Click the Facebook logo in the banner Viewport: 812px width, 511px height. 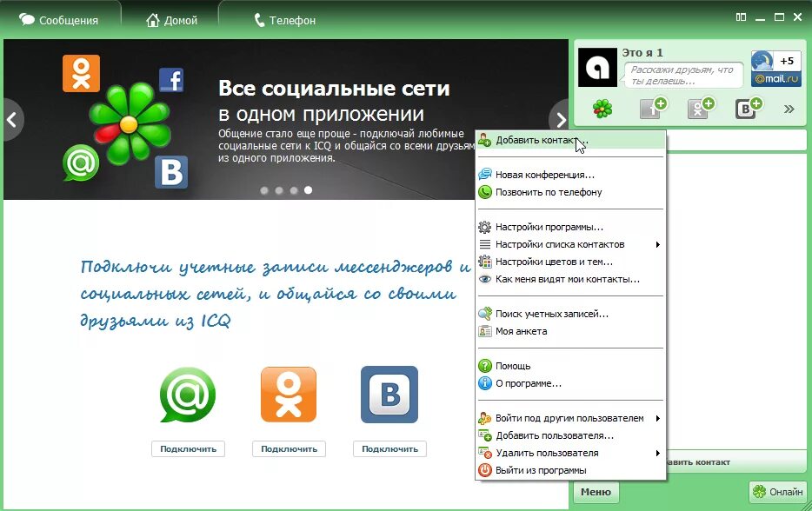[x=171, y=80]
